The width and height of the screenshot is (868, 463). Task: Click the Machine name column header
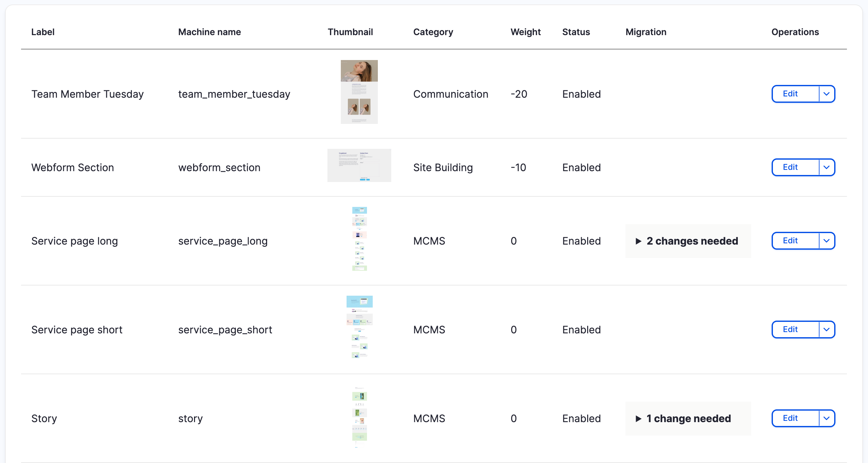210,32
